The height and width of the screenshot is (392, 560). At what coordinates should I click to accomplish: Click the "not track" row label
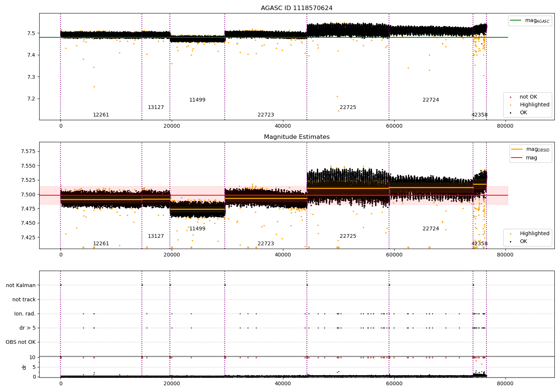pos(24,300)
